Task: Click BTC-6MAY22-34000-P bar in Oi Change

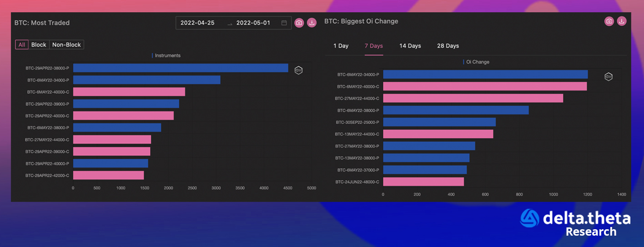Action: (485, 74)
